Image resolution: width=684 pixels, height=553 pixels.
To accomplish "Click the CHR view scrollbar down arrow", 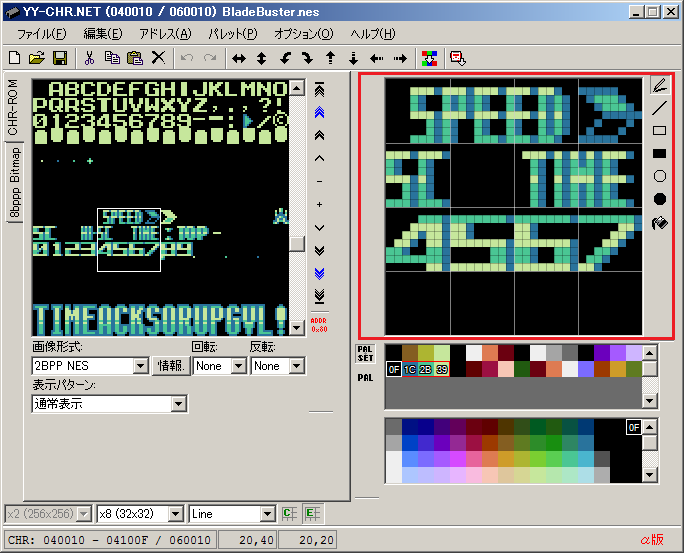I will click(x=297, y=328).
